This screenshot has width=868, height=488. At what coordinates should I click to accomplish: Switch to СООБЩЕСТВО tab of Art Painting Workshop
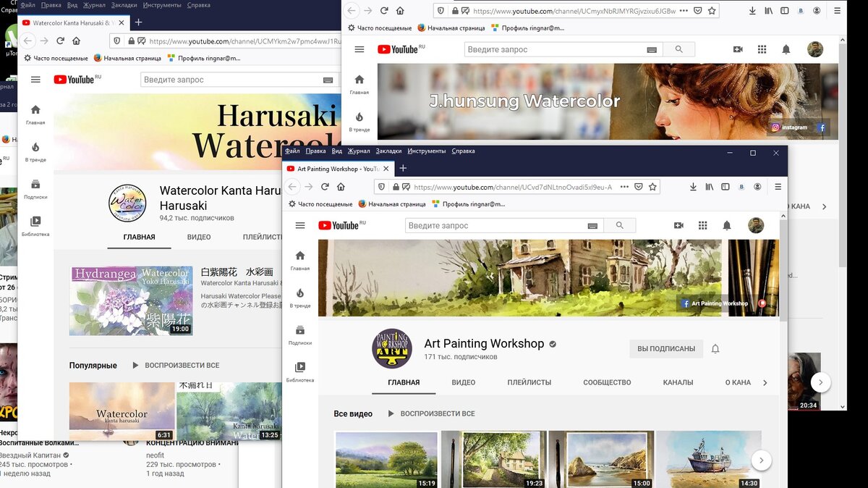pos(607,382)
